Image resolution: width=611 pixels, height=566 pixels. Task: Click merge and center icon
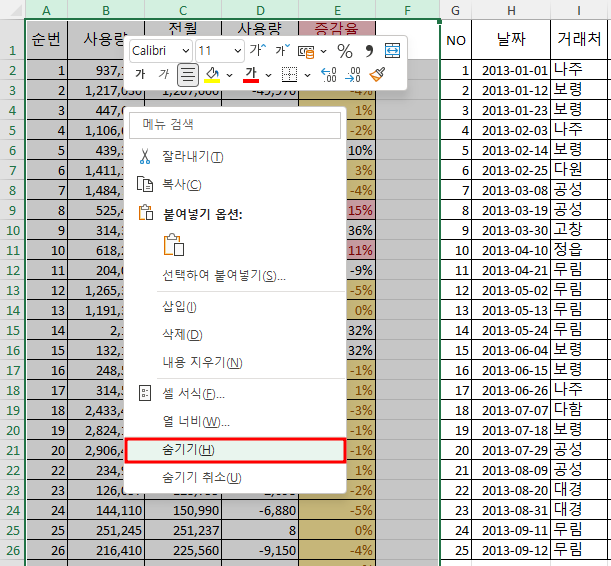coord(392,51)
